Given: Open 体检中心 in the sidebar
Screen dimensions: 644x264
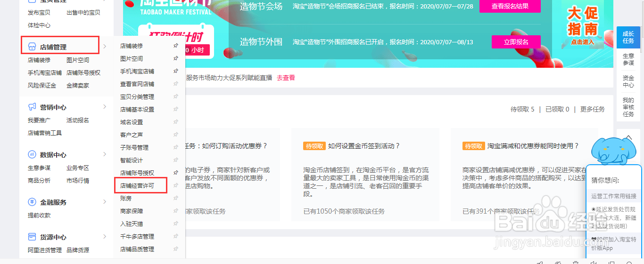Looking at the screenshot, I should [39, 25].
